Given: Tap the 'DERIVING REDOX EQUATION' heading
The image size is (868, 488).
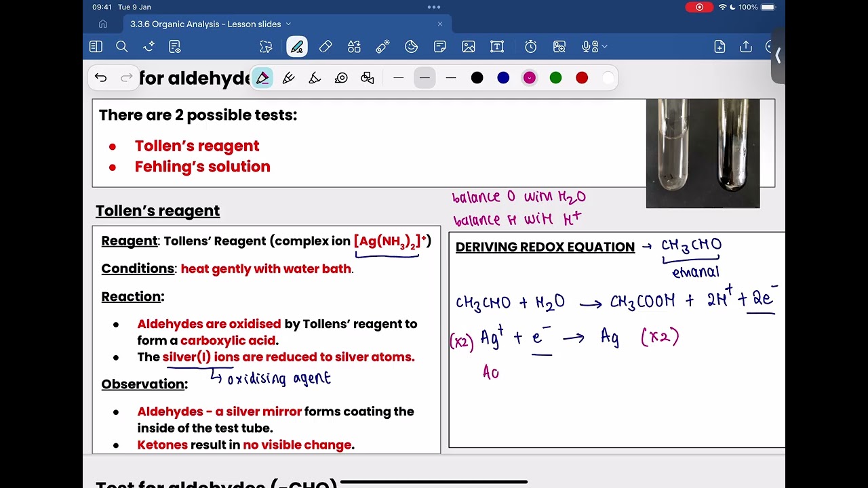Looking at the screenshot, I should click(x=545, y=247).
